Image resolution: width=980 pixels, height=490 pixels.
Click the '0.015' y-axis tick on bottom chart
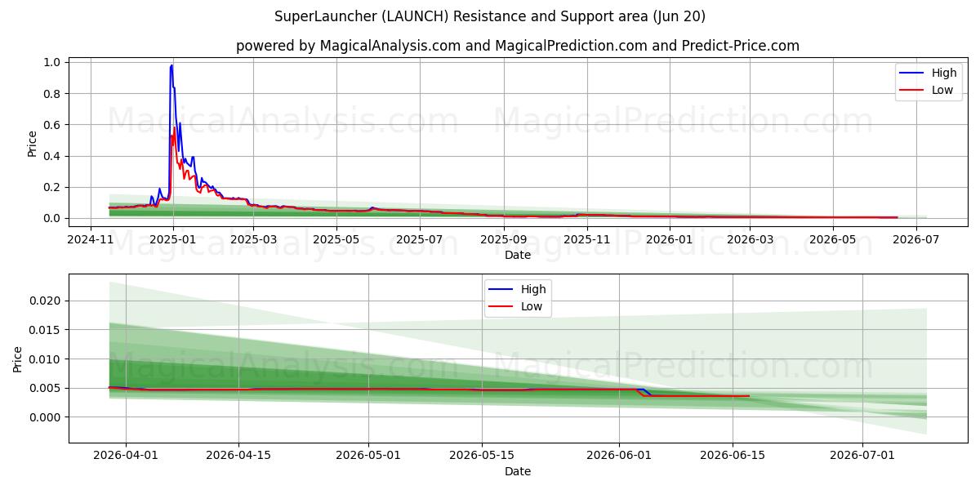tap(45, 330)
